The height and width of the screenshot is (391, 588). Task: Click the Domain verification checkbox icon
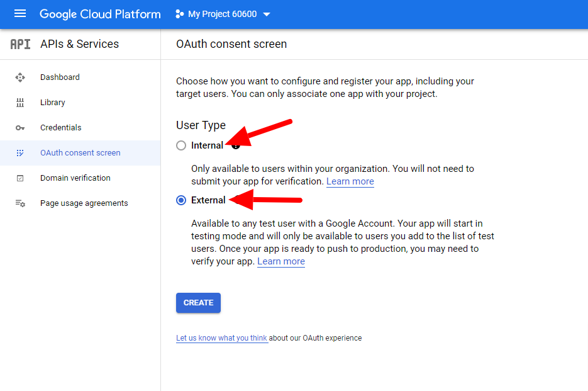point(20,178)
